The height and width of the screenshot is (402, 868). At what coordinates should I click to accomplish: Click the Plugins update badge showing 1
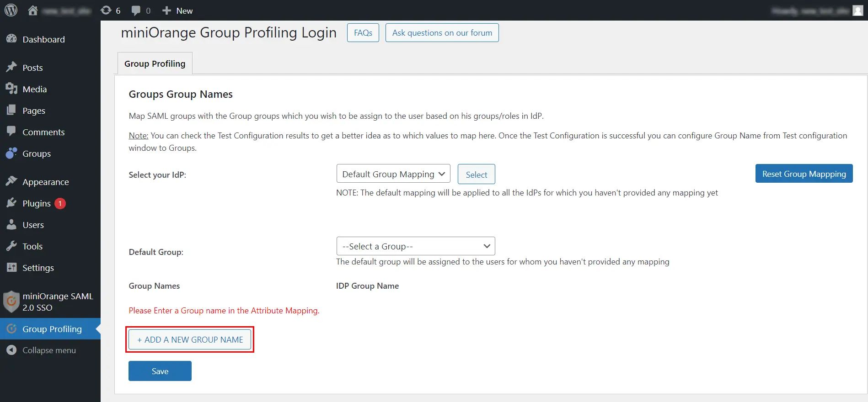click(x=60, y=203)
